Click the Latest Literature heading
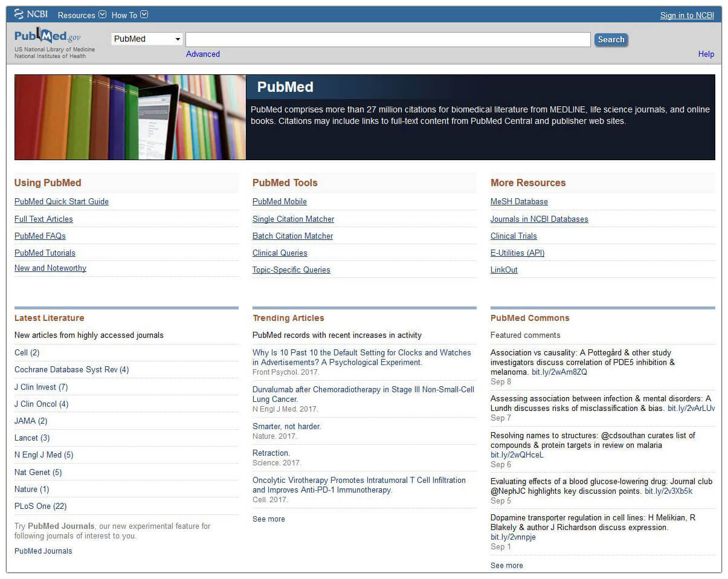728x579 pixels. click(x=50, y=318)
